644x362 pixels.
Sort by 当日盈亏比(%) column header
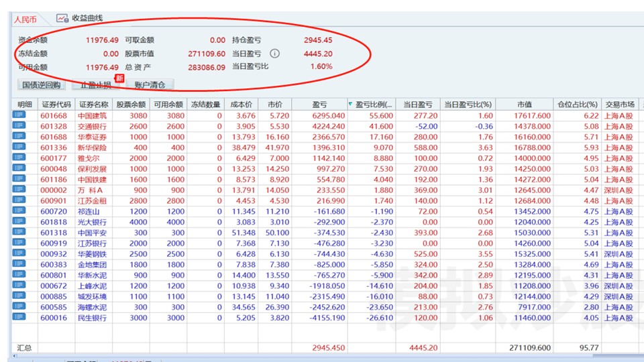tap(468, 105)
